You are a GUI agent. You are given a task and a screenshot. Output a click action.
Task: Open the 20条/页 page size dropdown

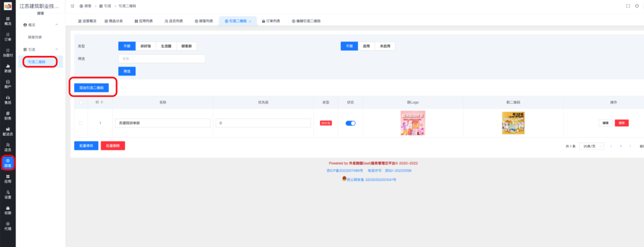click(x=591, y=146)
